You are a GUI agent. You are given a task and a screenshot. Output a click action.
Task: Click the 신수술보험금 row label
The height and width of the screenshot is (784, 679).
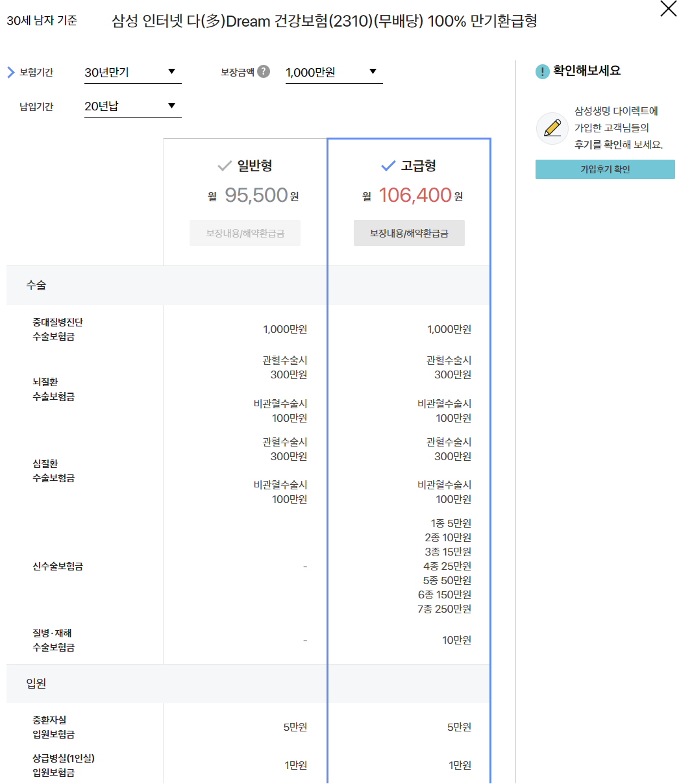tap(58, 566)
